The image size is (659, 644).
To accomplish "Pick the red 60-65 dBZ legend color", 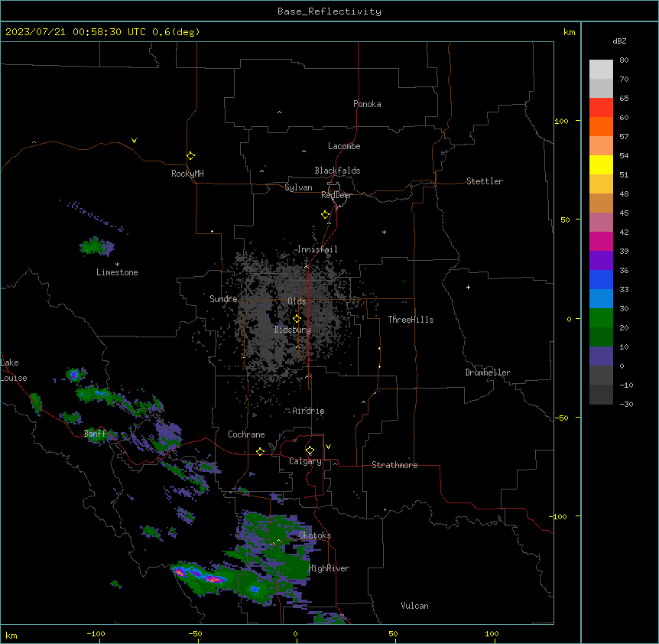I will coord(601,108).
